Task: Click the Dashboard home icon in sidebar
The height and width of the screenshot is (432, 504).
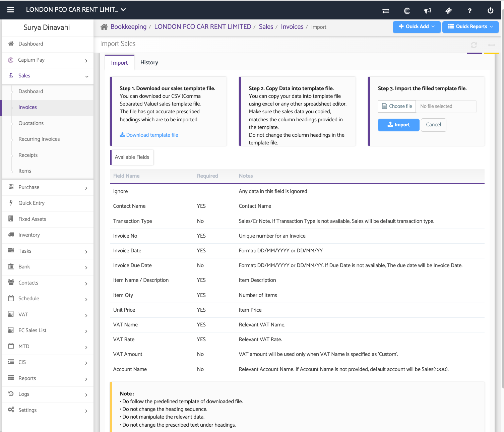Action: coord(11,44)
